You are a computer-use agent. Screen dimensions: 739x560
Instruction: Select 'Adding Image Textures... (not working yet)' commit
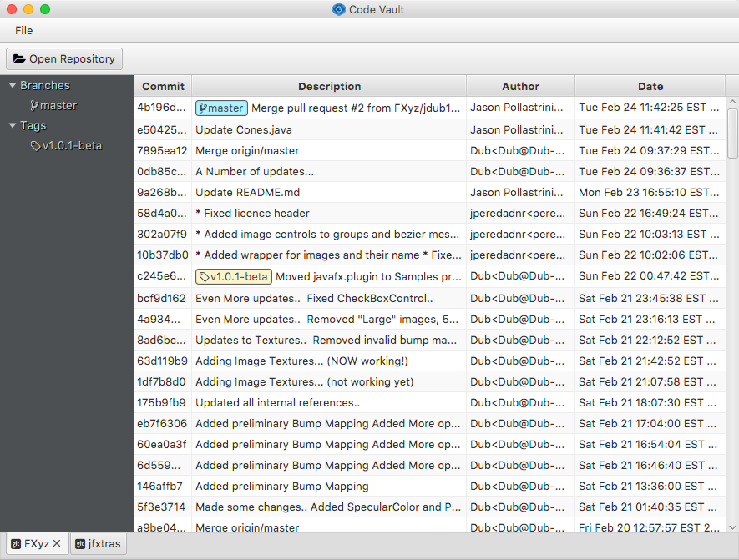click(x=429, y=381)
